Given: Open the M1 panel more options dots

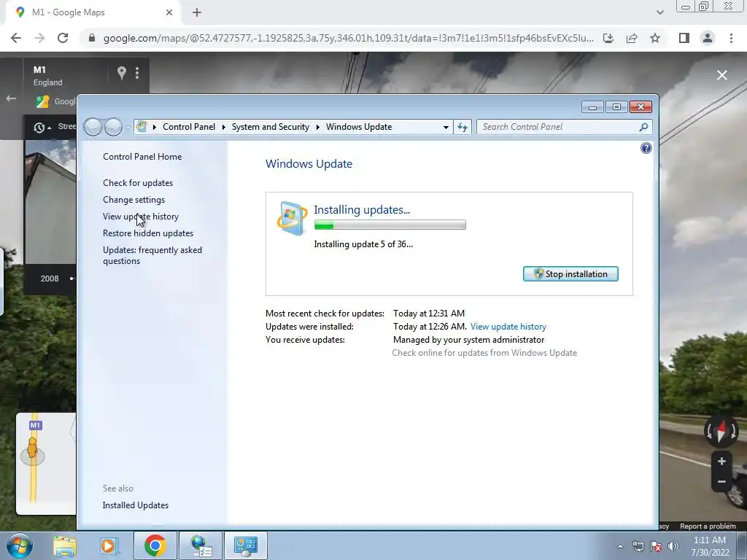Looking at the screenshot, I should coord(137,73).
